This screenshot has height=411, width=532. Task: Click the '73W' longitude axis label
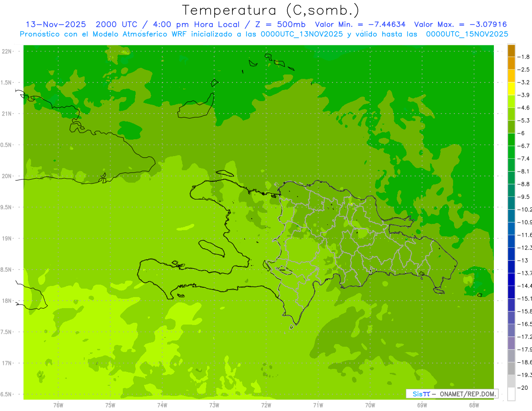click(214, 405)
